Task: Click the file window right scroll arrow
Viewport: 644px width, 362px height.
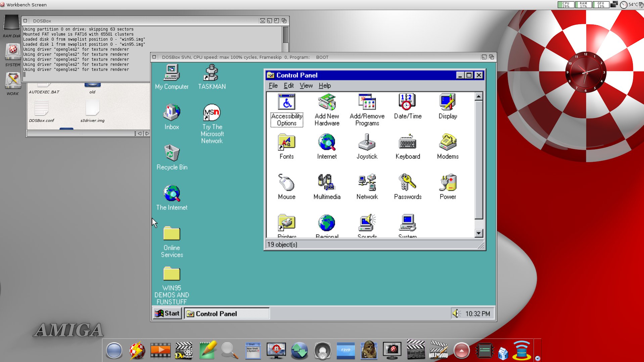Action: coord(147,133)
